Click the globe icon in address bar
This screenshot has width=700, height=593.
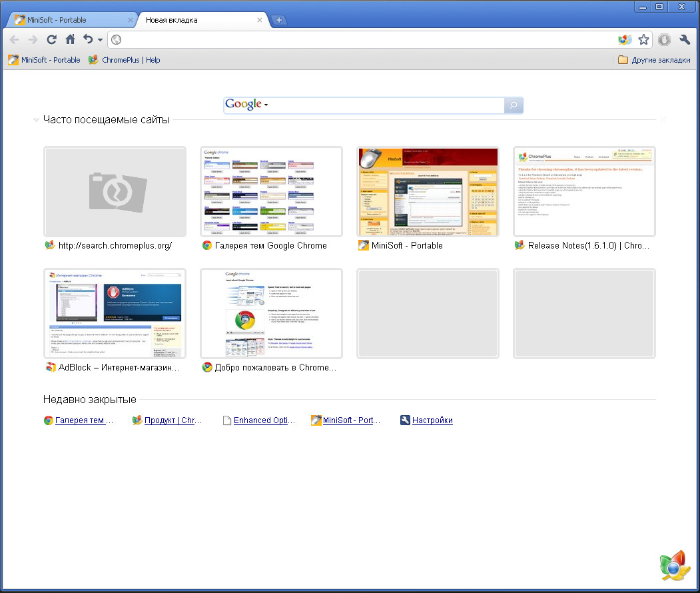tap(116, 40)
